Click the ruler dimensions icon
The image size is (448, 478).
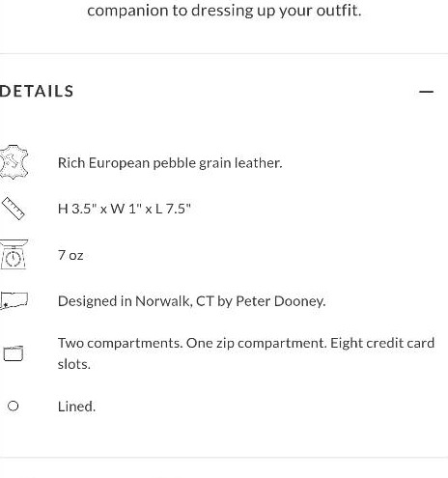tap(13, 209)
